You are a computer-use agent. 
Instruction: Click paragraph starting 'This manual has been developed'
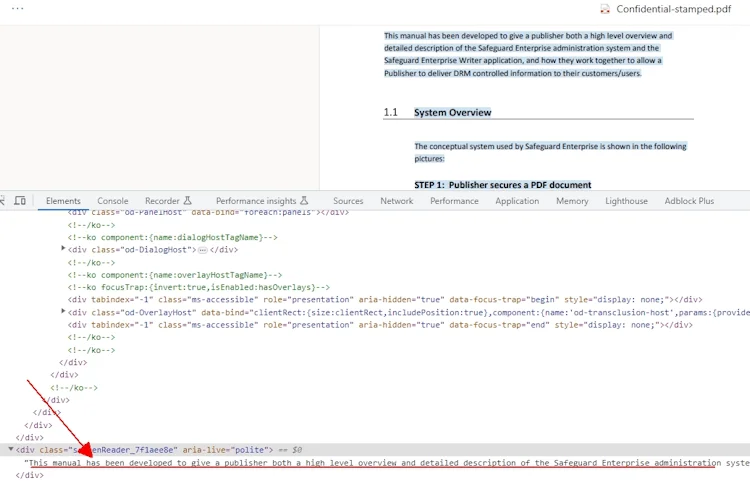[528, 55]
